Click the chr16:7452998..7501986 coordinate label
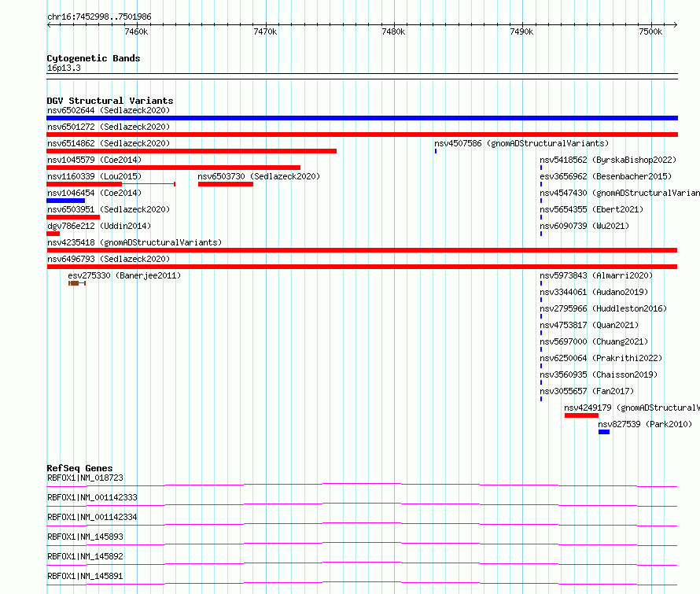700x594 pixels. pyautogui.click(x=99, y=17)
